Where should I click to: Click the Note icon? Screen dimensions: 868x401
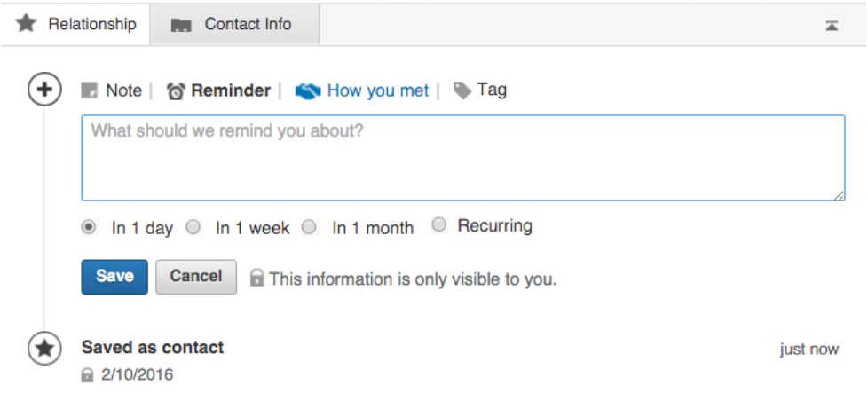[89, 90]
